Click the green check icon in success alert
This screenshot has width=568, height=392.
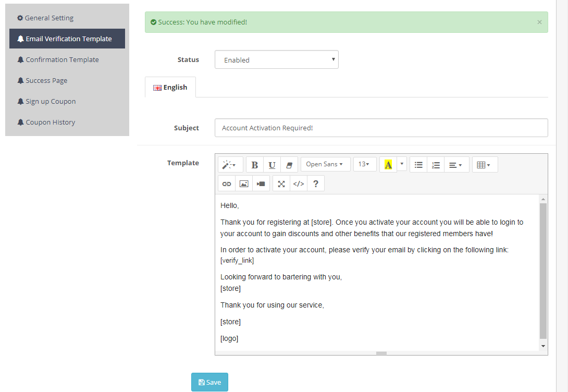coord(154,22)
